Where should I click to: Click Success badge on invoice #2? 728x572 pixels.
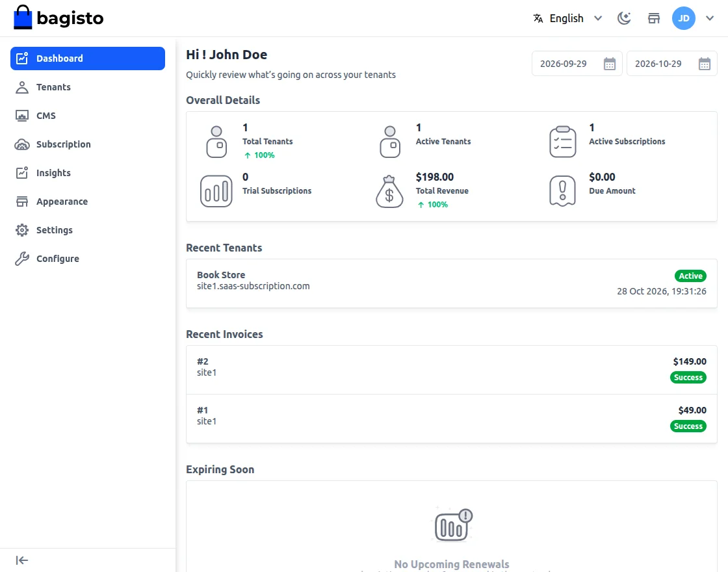[x=688, y=378]
